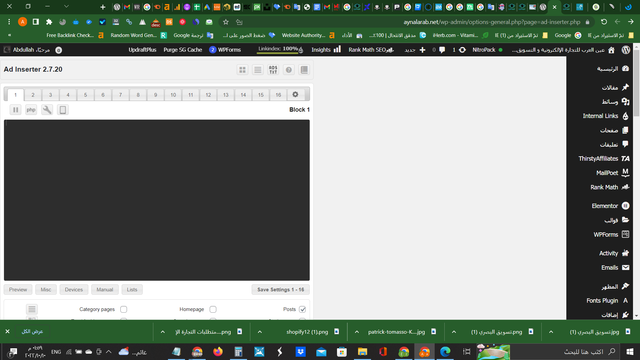Open the wrench tools for Block 1
Screen dimensions: 640x360
click(47, 110)
